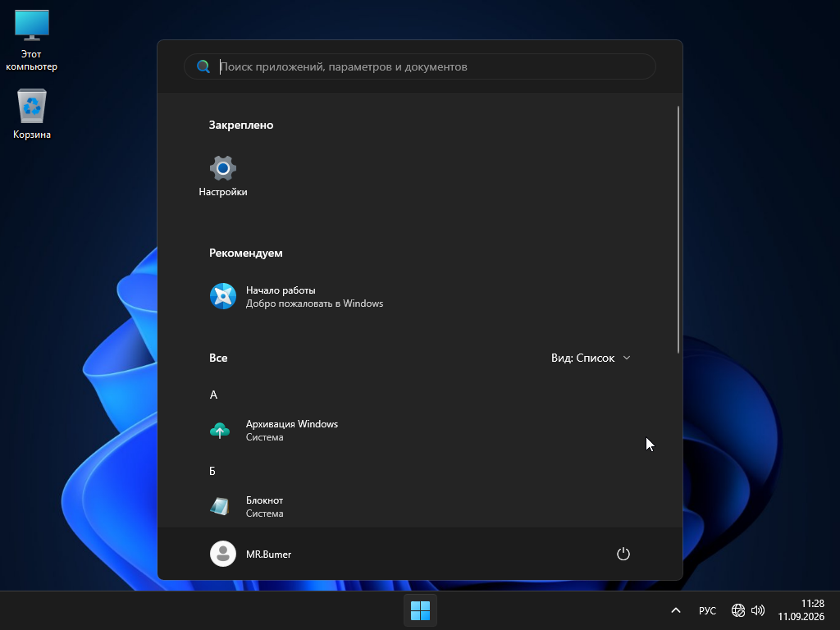Click the MR.Bumer user avatar

223,554
